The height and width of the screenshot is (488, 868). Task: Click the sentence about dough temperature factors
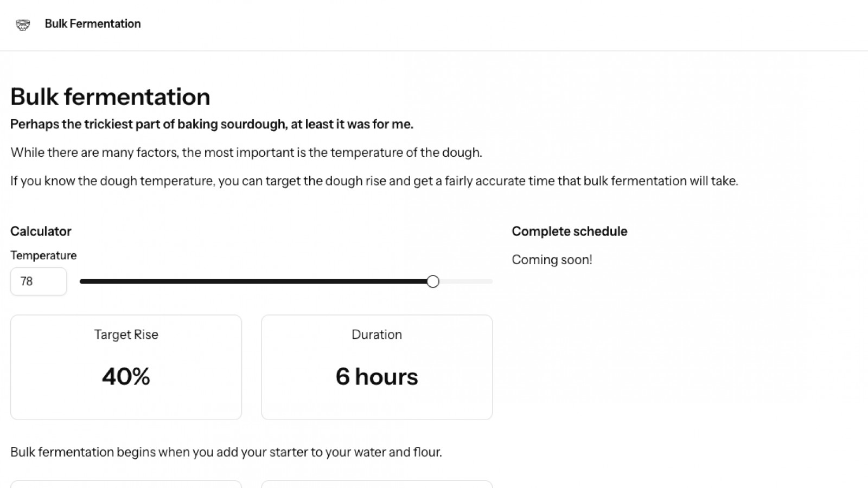click(x=246, y=152)
